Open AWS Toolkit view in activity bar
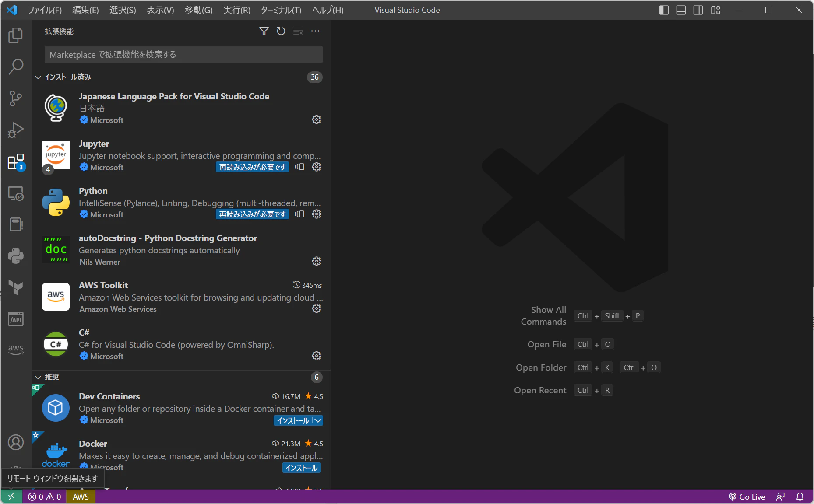 click(16, 350)
